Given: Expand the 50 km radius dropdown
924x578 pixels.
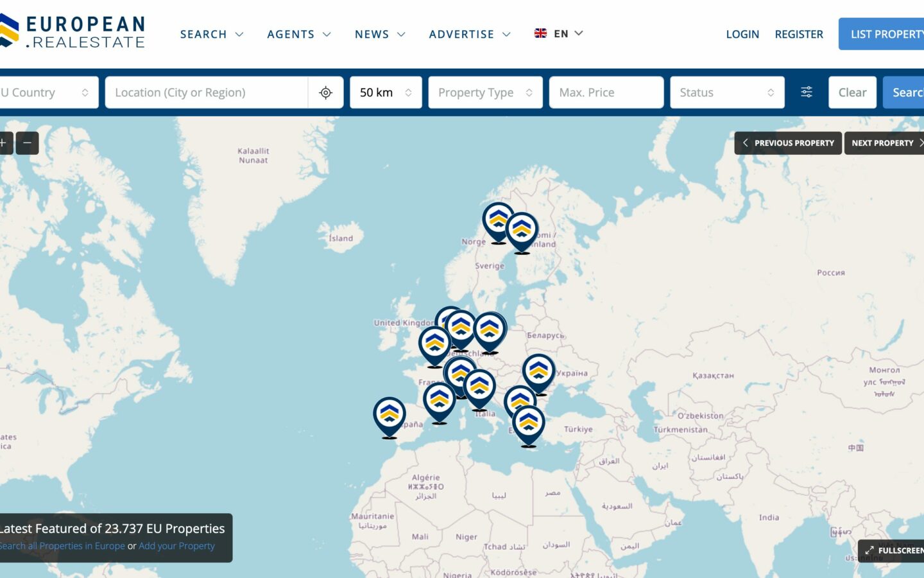Looking at the screenshot, I should [386, 92].
